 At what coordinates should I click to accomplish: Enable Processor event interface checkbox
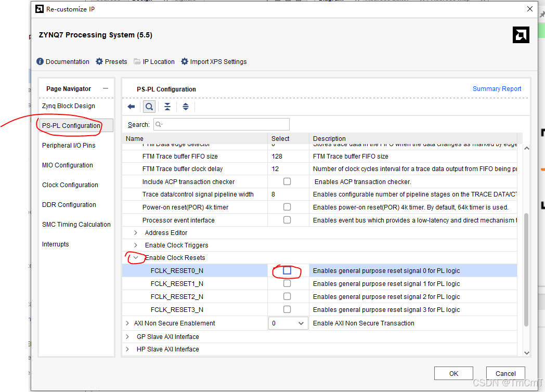click(x=287, y=220)
